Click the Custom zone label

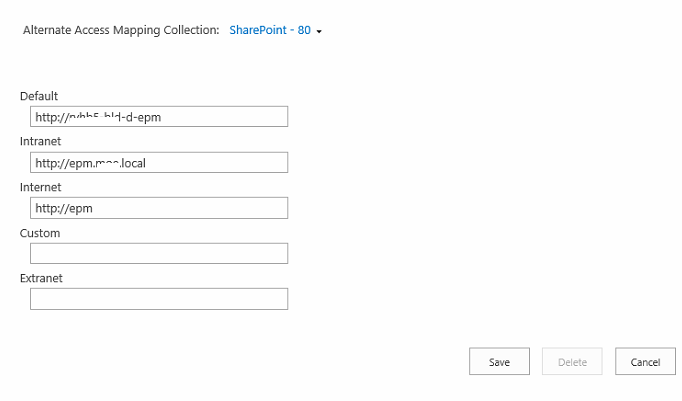click(x=40, y=233)
